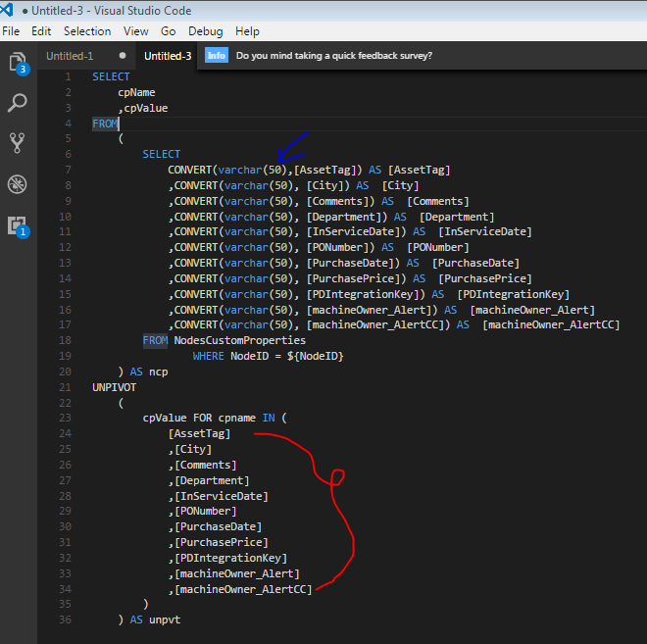The image size is (647, 644).
Task: Click line number 36 in the gutter
Action: [66, 619]
